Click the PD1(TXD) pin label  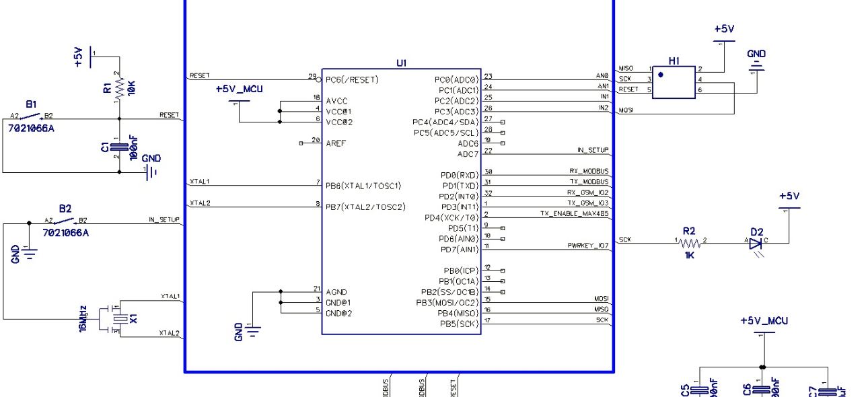click(x=460, y=186)
